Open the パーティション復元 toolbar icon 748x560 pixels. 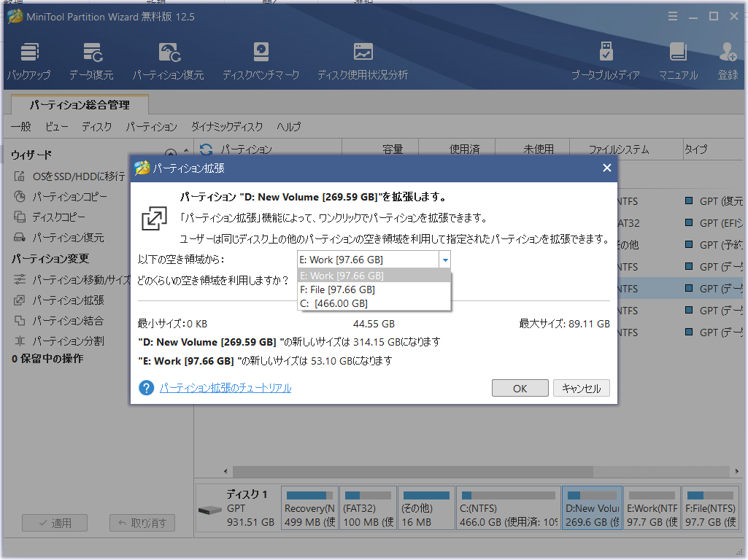168,61
